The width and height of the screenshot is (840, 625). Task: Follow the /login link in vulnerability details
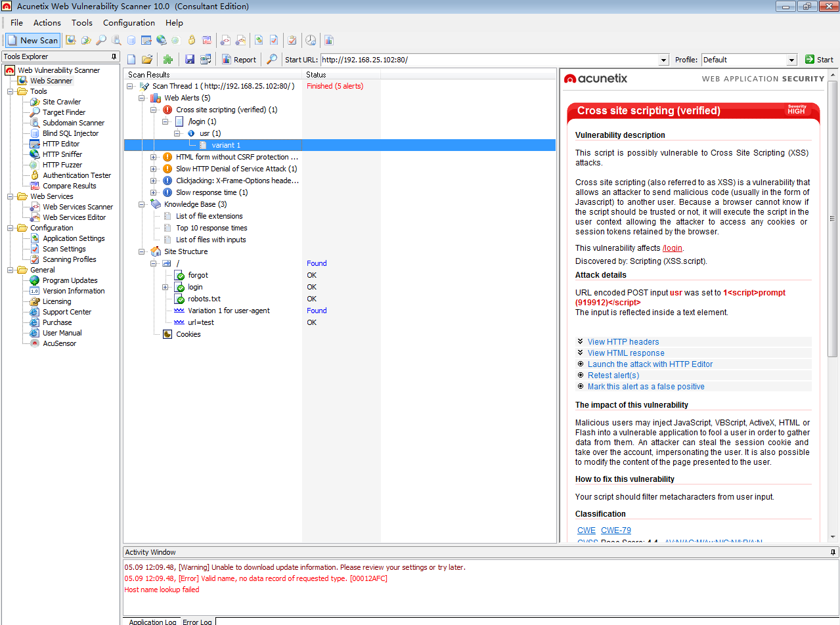coord(673,248)
